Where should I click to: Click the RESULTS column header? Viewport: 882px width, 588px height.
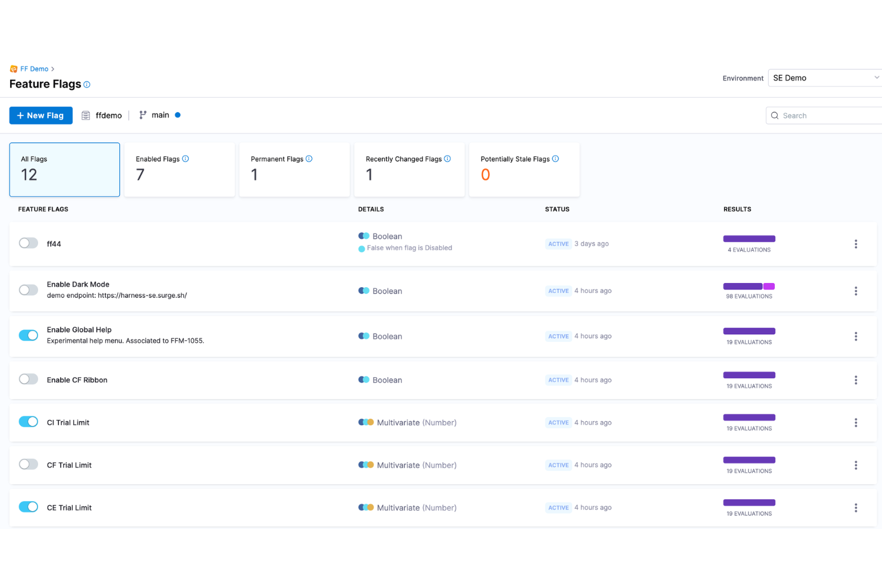tap(737, 209)
